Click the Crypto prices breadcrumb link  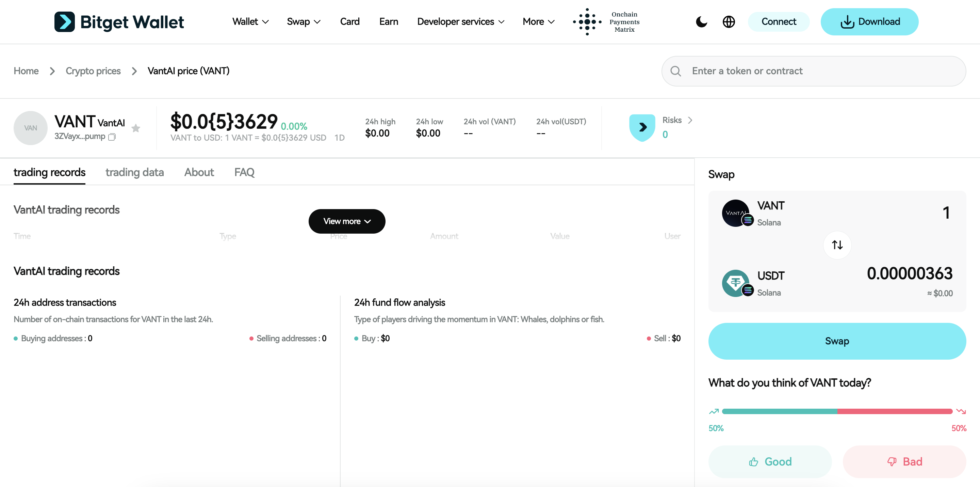tap(93, 71)
